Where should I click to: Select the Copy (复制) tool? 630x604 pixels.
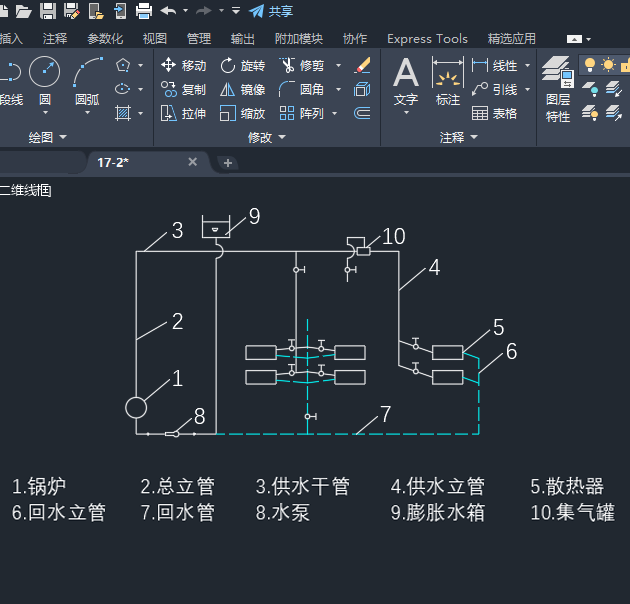pos(184,89)
